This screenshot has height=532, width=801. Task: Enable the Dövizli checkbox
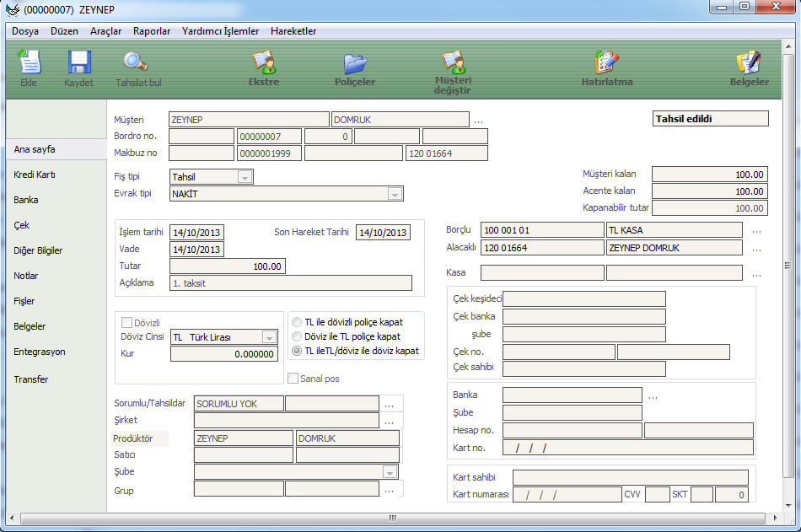127,322
